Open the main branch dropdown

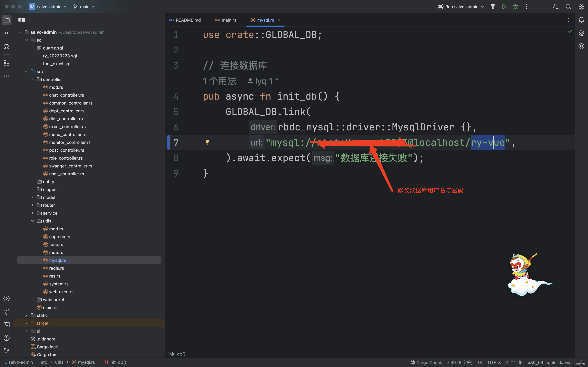(84, 7)
